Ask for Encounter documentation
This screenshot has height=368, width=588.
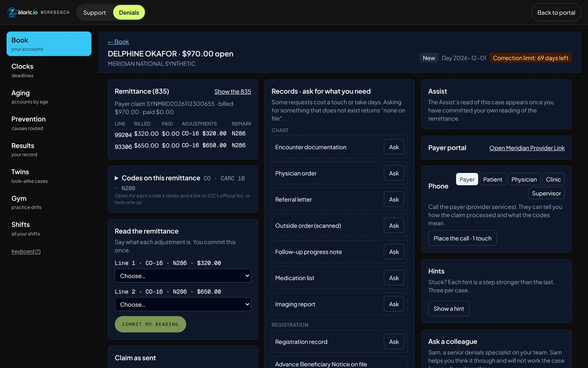pos(394,147)
